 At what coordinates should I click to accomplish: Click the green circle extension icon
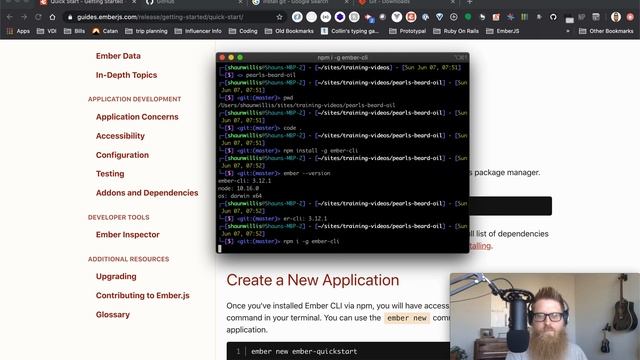pos(468,17)
